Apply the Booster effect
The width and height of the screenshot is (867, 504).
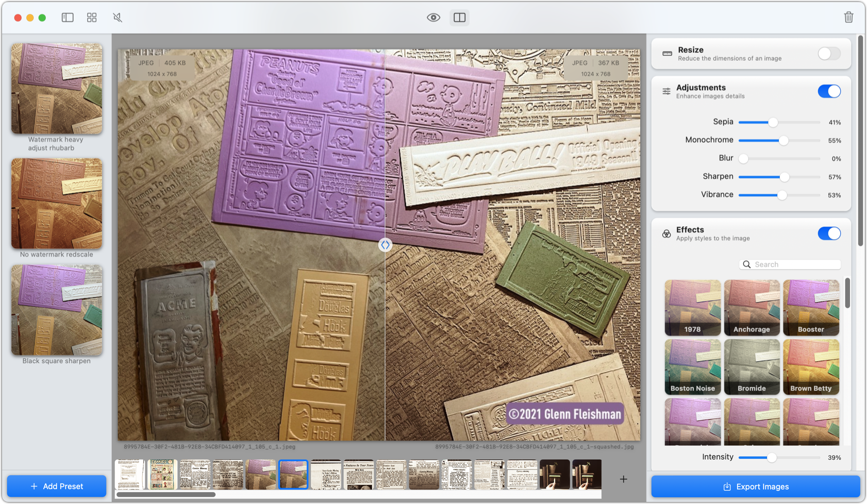tap(811, 308)
